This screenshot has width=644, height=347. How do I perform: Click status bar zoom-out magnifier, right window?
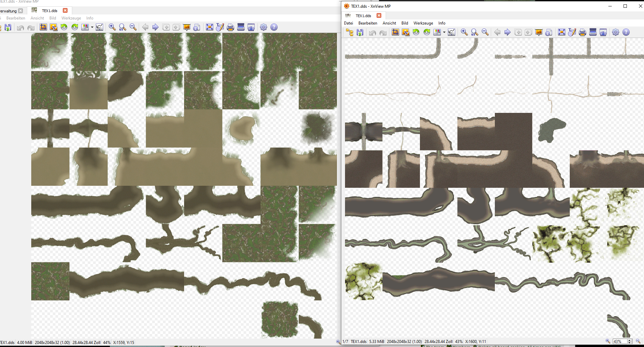[x=638, y=341]
